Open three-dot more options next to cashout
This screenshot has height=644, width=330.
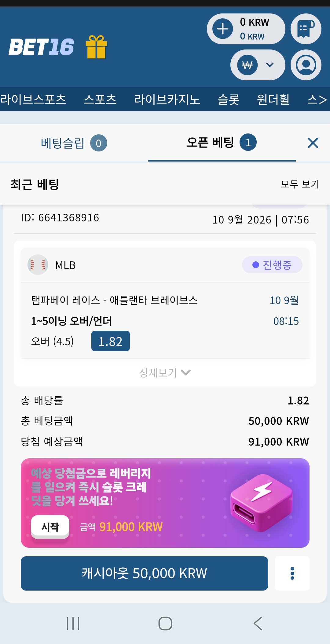click(x=292, y=573)
